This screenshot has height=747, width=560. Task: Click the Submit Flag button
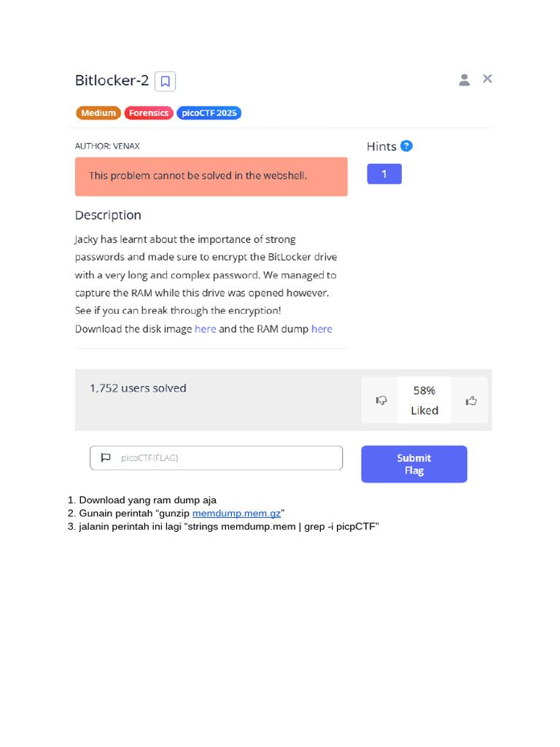[x=414, y=464]
